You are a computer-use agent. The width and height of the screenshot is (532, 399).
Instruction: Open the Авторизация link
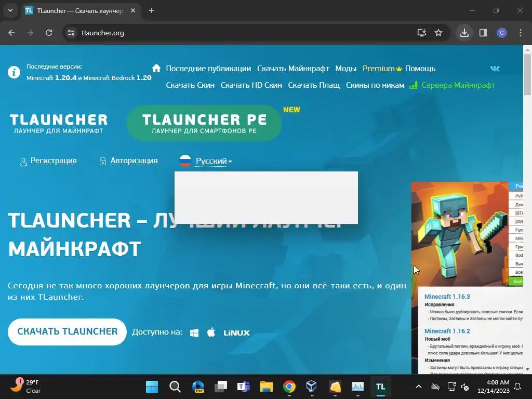coord(134,161)
